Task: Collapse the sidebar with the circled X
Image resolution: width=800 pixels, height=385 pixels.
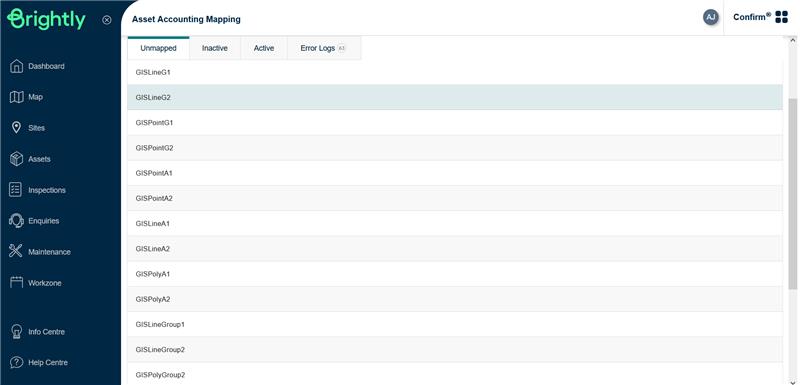Action: point(107,20)
